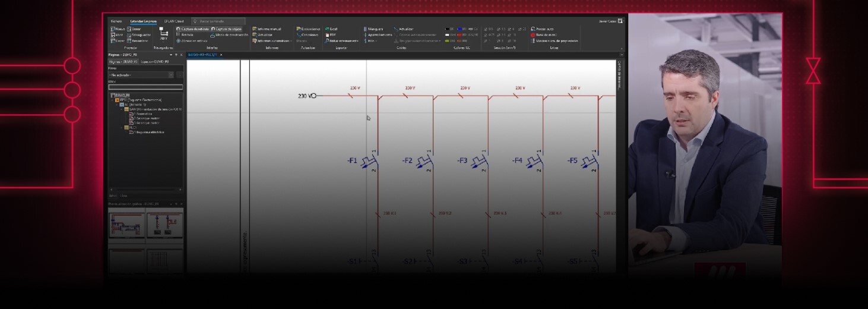
Task: Toggle Captura de retícula snapping
Action: (x=178, y=29)
